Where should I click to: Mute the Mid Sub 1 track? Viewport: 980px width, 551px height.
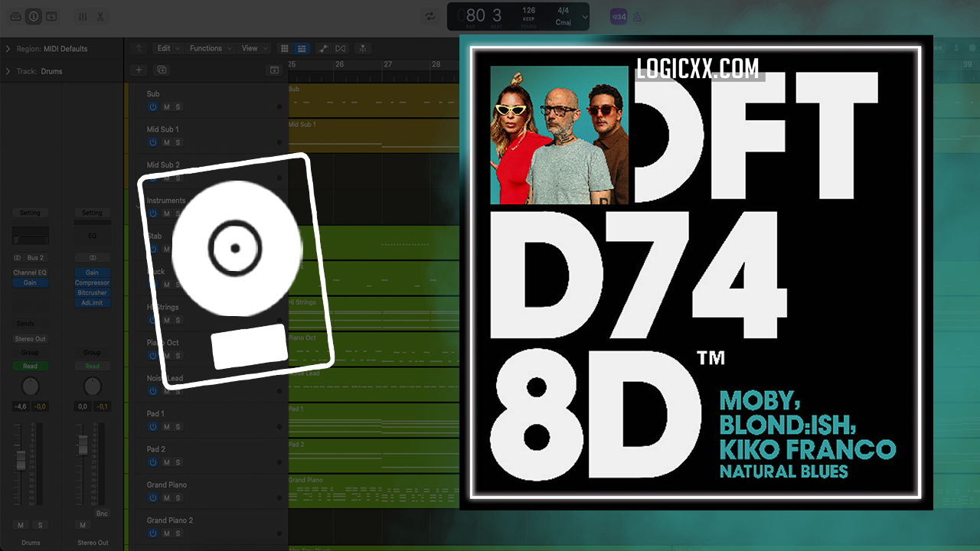point(166,142)
